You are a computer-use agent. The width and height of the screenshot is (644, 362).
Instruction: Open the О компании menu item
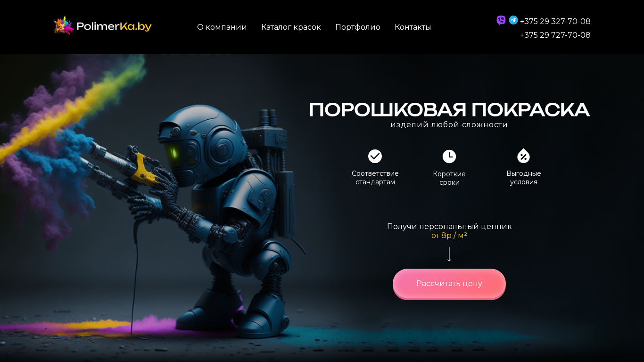(x=222, y=27)
